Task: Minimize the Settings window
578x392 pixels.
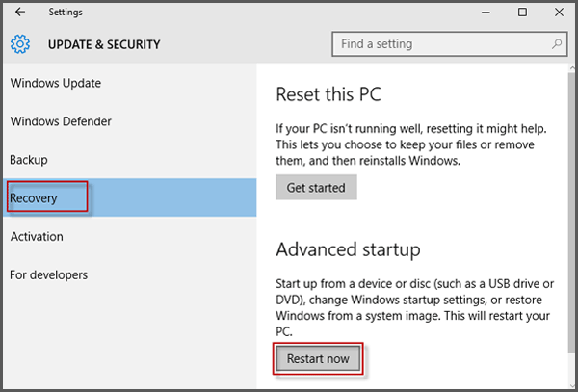Action: pos(486,13)
